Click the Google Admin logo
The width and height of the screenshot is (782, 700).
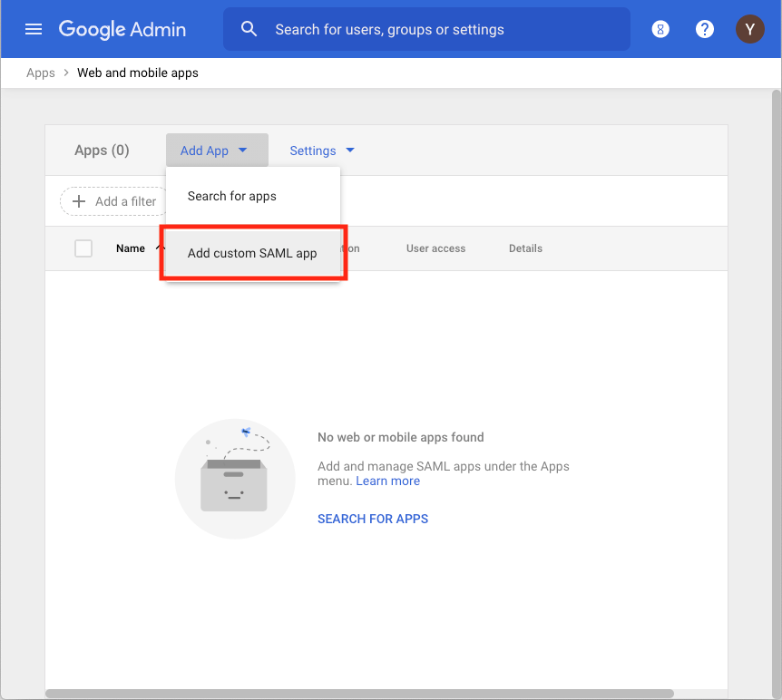(x=122, y=29)
